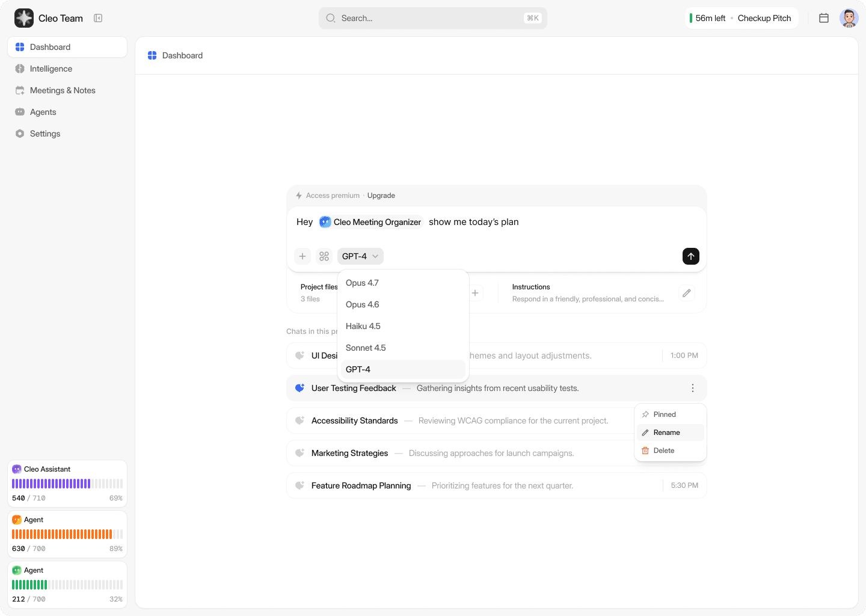Click the lightning Access premium icon
This screenshot has height=616, width=866.
pos(299,196)
